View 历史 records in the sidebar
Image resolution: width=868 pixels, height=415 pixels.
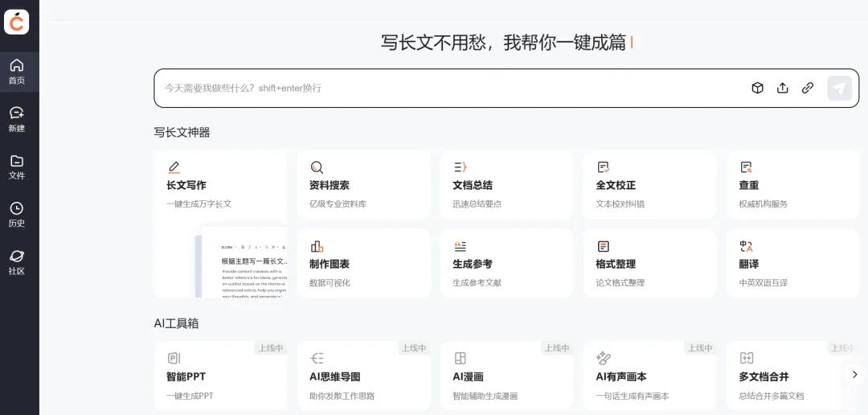(17, 215)
